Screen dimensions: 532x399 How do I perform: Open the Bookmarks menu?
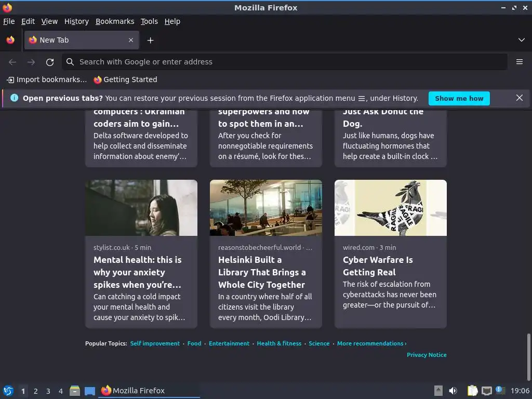(x=115, y=21)
